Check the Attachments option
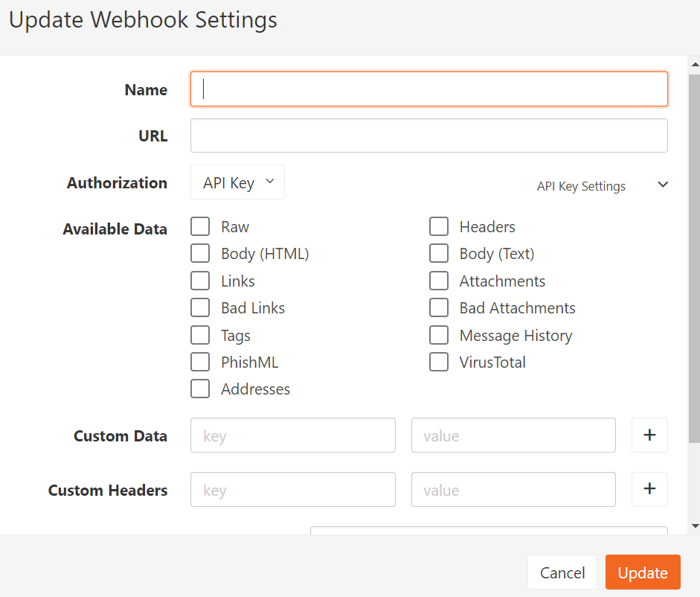The height and width of the screenshot is (597, 700). coord(439,281)
